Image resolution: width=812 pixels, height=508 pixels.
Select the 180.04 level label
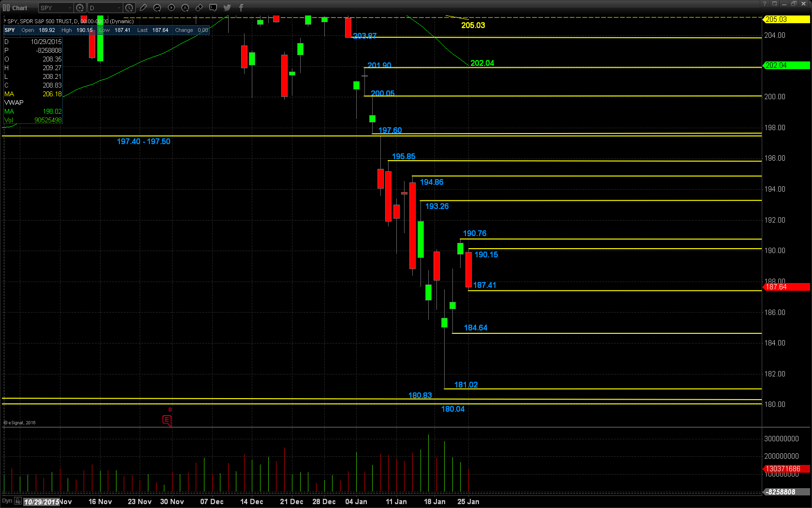pos(453,409)
